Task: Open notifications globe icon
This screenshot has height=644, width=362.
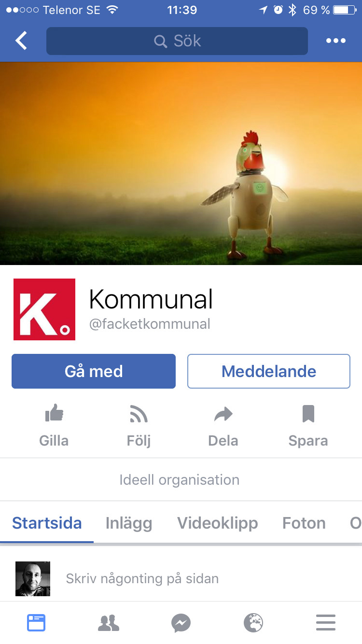Action: [253, 623]
